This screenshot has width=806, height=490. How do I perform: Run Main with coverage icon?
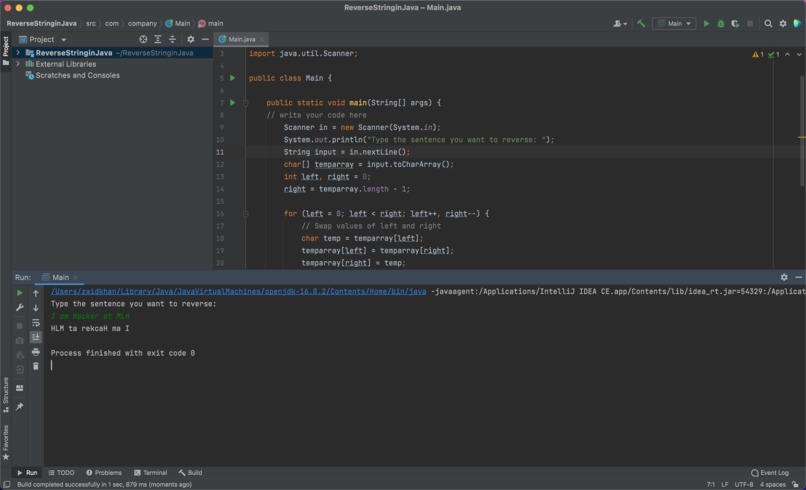(x=735, y=24)
